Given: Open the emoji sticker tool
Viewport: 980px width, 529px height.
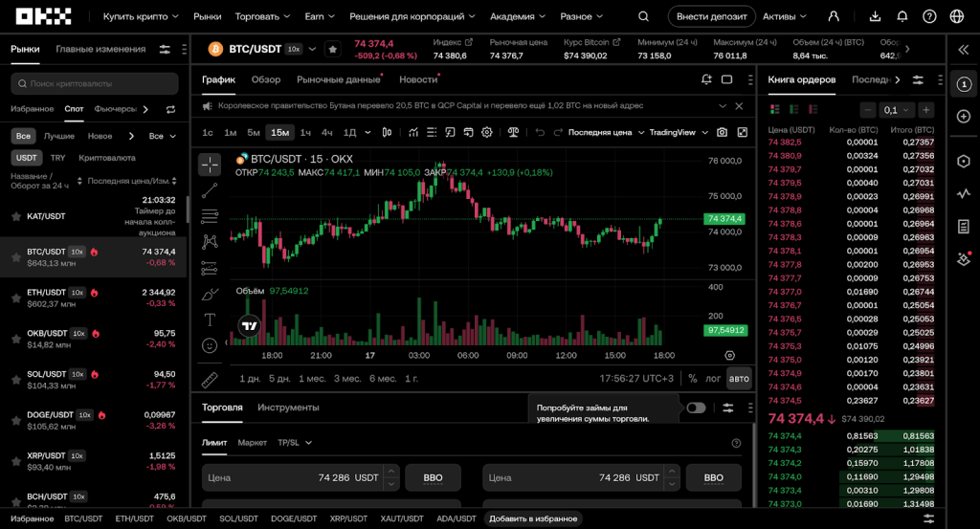Looking at the screenshot, I should click(x=210, y=345).
